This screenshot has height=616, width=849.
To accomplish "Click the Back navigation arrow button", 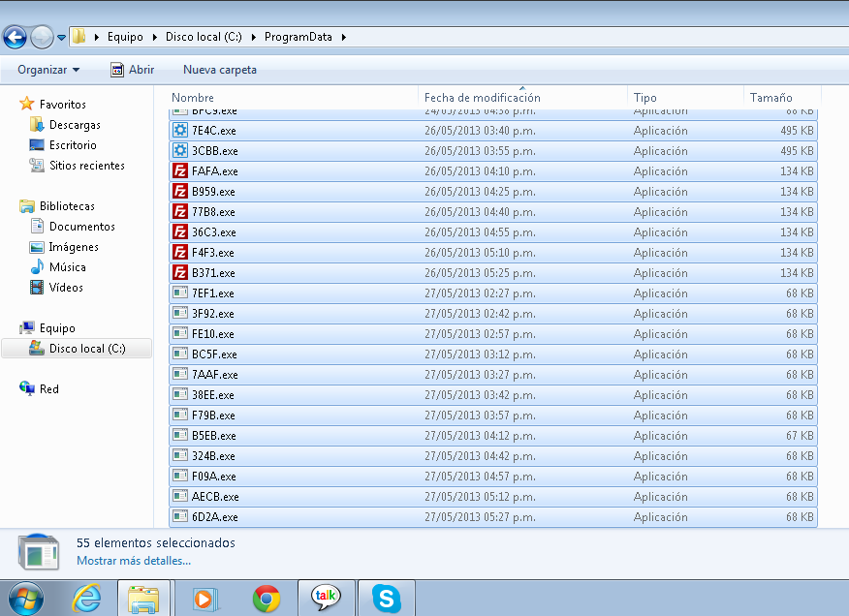I will click(x=15, y=38).
